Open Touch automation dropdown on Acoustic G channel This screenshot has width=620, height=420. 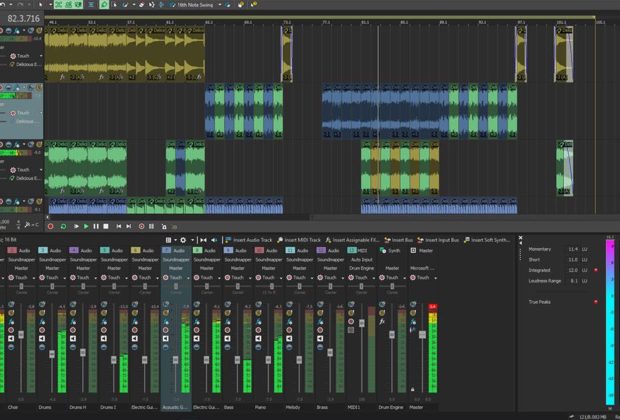click(188, 278)
